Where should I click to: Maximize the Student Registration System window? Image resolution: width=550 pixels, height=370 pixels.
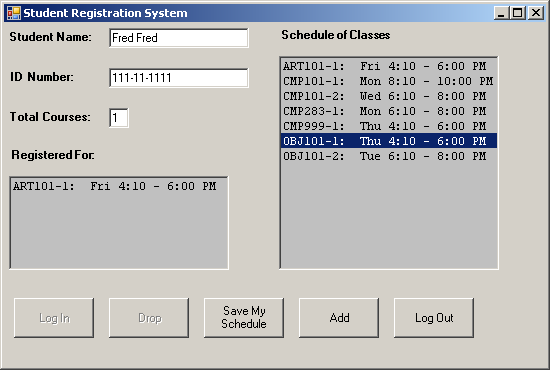coord(518,13)
